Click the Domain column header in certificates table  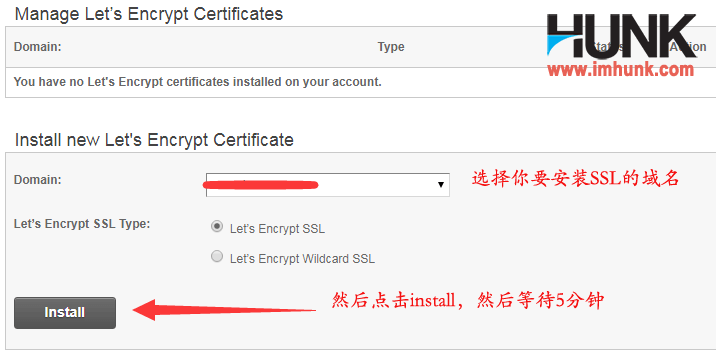37,47
